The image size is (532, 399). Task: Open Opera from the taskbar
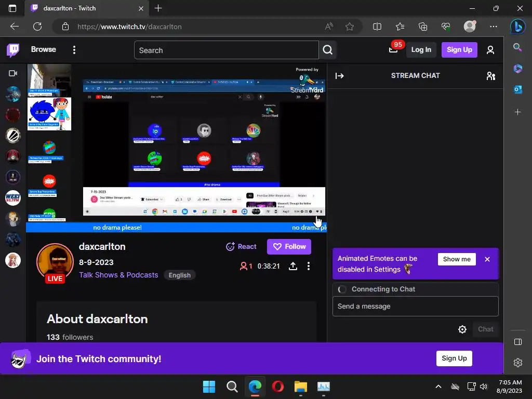pos(278,387)
